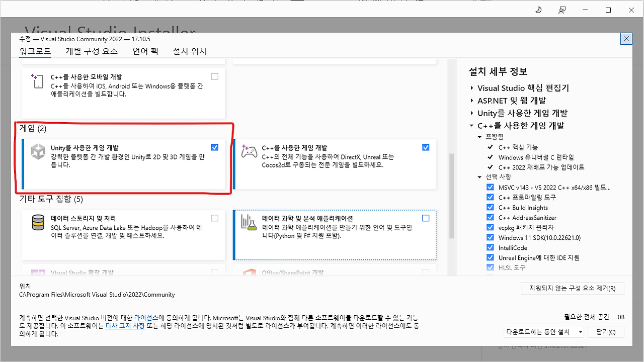The height and width of the screenshot is (362, 644).
Task: Uncheck HLSL tools option
Action: 490,267
